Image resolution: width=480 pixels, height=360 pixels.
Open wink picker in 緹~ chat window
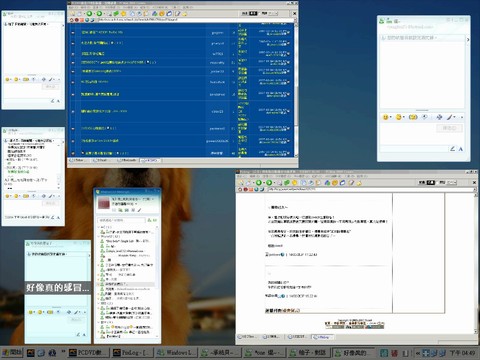pyautogui.click(x=399, y=117)
